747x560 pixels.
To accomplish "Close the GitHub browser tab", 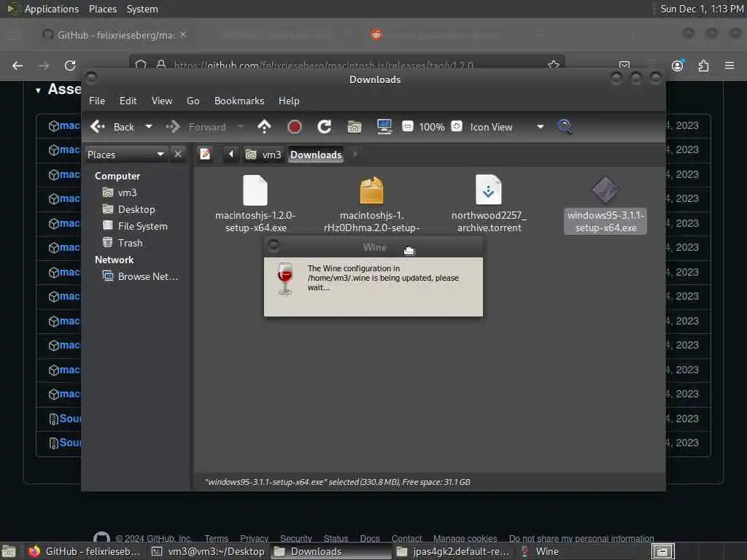I will tap(183, 34).
